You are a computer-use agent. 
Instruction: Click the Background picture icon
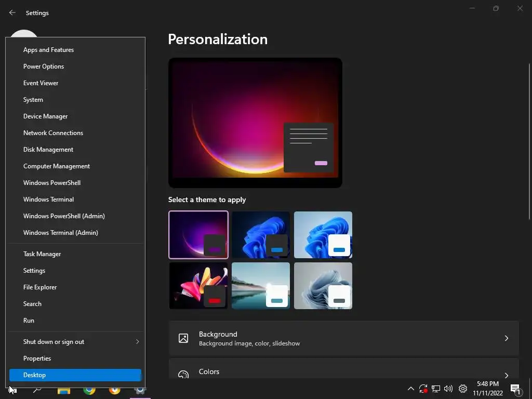click(183, 338)
